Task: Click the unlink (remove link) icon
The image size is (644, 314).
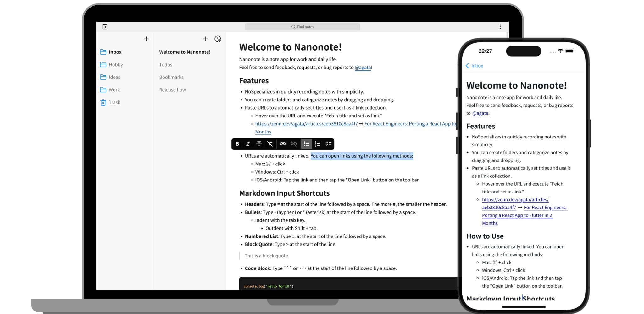Action: (294, 144)
